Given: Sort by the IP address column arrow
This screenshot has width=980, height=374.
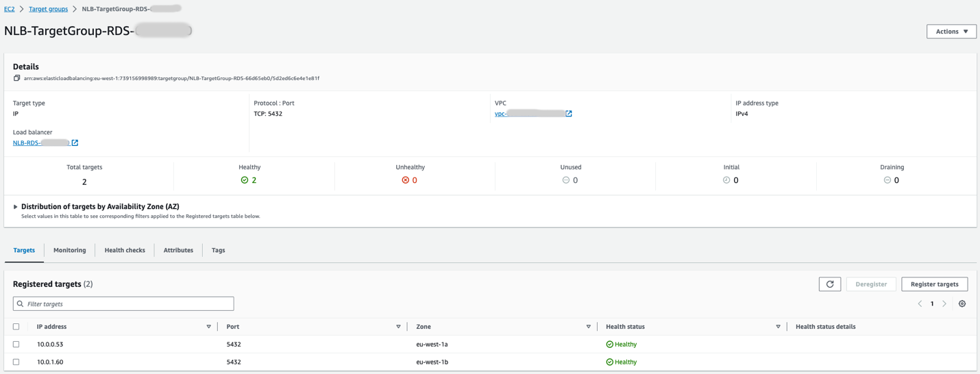Looking at the screenshot, I should (209, 327).
